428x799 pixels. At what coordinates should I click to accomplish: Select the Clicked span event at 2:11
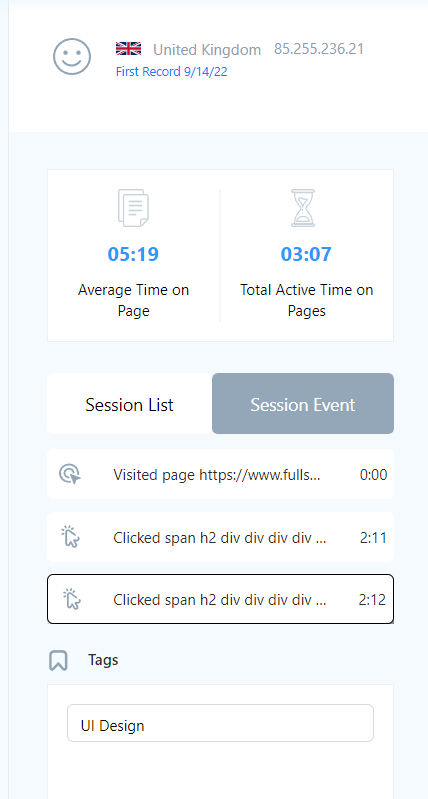[x=220, y=537]
